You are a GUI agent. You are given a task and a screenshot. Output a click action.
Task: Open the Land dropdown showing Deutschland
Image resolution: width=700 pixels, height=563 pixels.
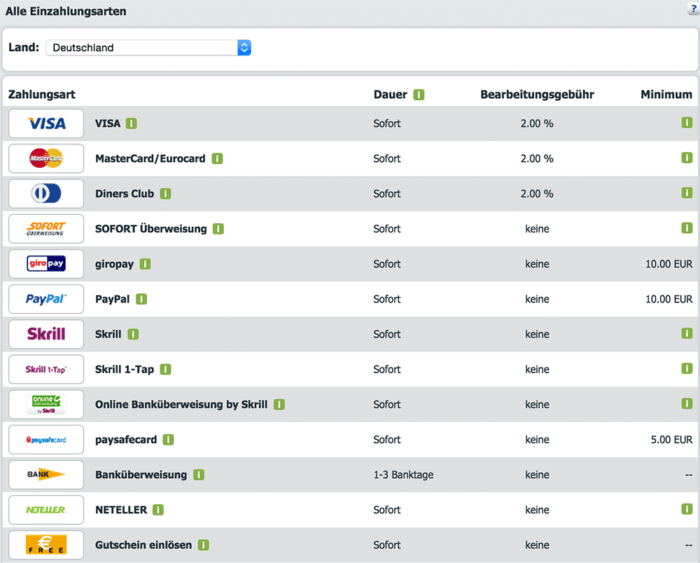tap(148, 48)
